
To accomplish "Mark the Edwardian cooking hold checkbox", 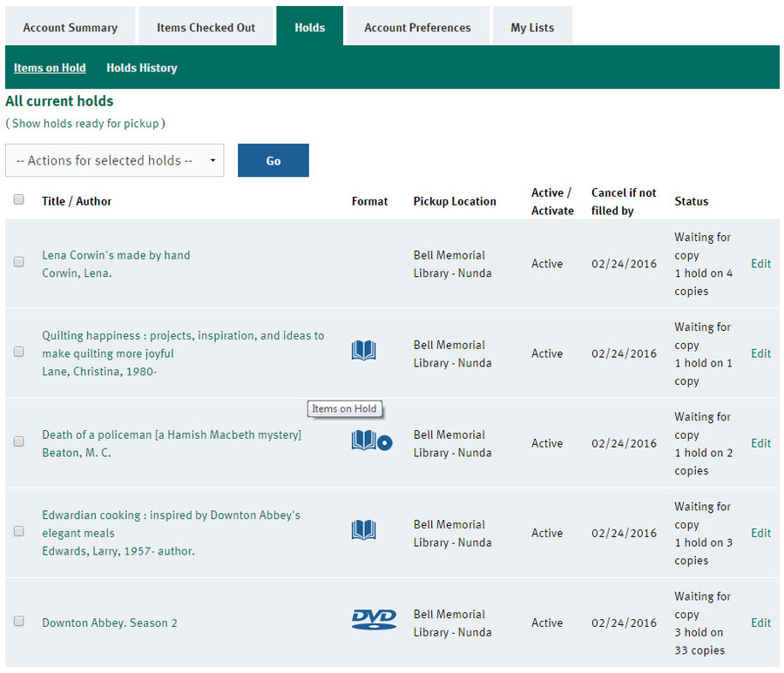I will 19,530.
